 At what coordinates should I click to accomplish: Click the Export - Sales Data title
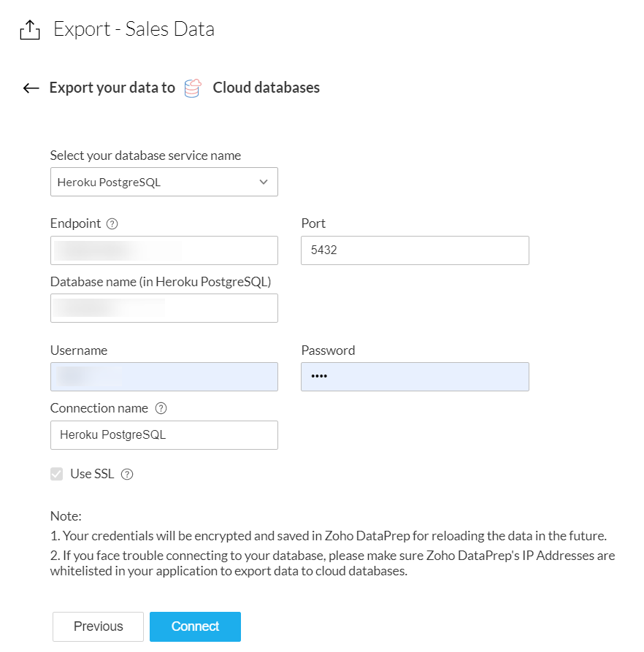(x=134, y=29)
